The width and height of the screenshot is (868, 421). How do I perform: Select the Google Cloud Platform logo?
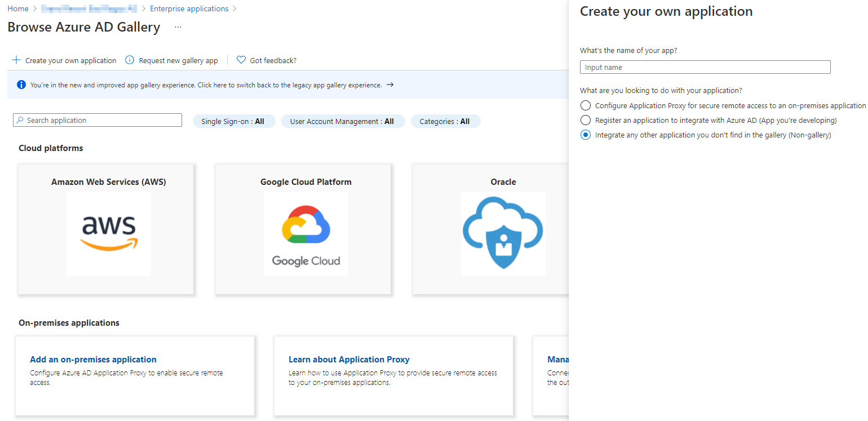coord(305,233)
